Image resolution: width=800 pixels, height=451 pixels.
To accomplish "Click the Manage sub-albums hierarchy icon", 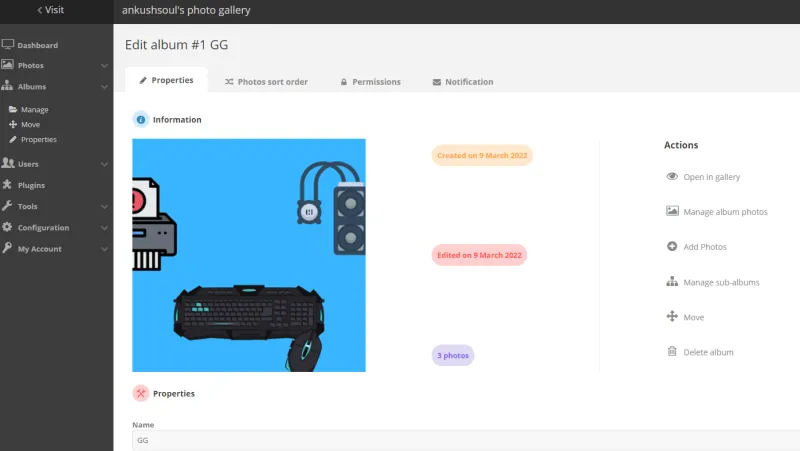I will pyautogui.click(x=672, y=282).
